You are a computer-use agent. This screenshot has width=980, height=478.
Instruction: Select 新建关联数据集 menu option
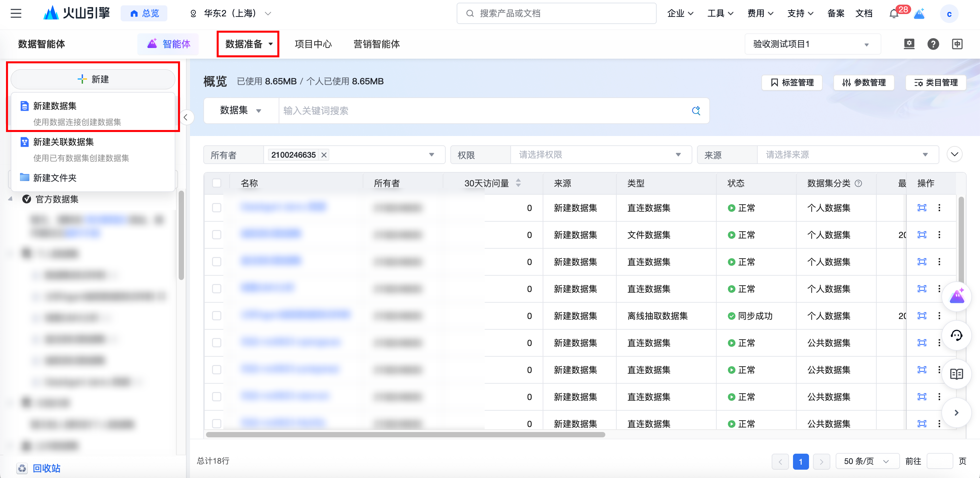64,142
